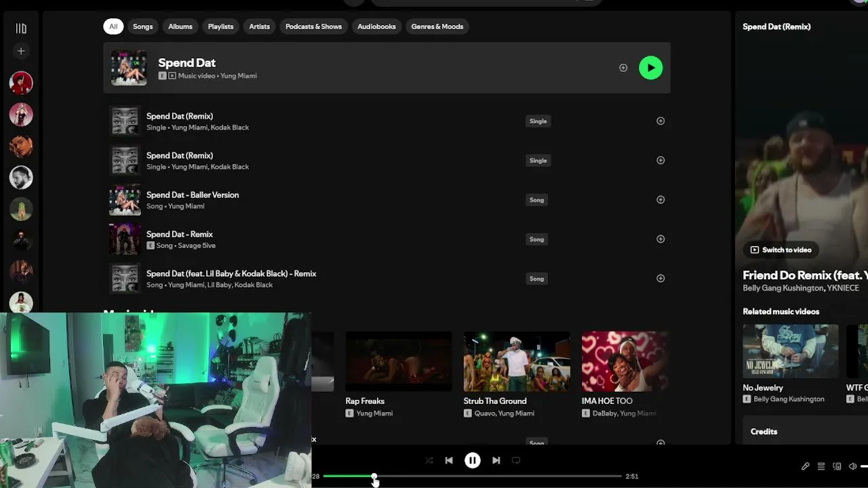Open Belly Gang Kushington under No Jewelry
868x488 pixels.
789,399
